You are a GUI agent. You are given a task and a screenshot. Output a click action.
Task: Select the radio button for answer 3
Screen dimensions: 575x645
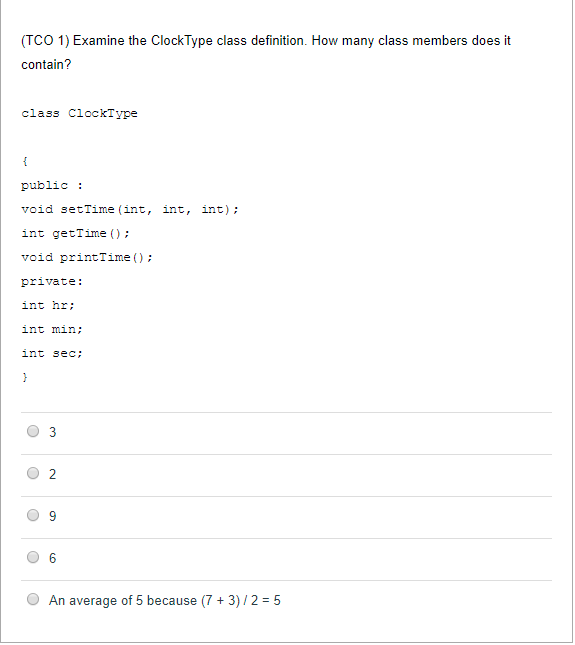tap(33, 432)
